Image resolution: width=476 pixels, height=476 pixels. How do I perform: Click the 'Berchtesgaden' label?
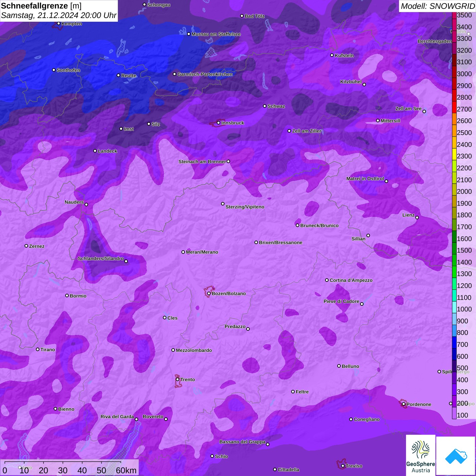click(x=435, y=41)
